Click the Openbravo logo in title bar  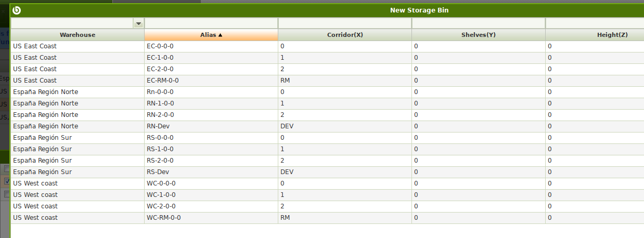click(16, 10)
